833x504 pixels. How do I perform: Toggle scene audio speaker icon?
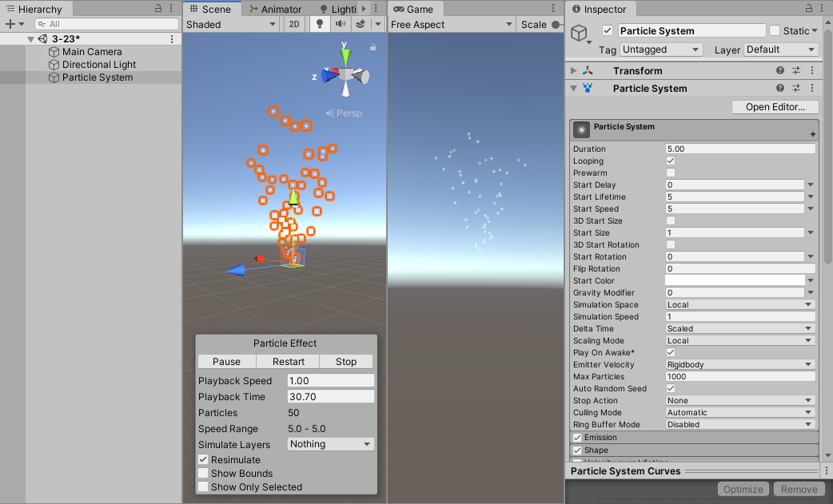[x=341, y=25]
